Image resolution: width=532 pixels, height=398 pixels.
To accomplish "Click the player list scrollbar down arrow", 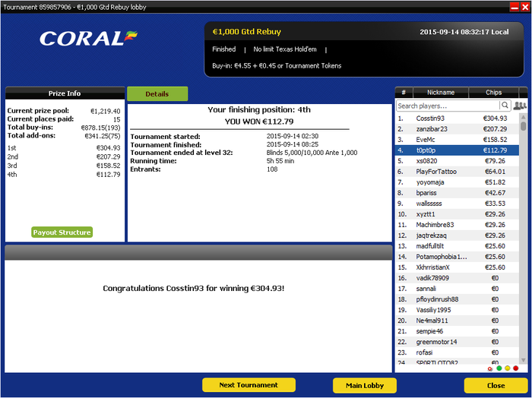I will tap(523, 360).
